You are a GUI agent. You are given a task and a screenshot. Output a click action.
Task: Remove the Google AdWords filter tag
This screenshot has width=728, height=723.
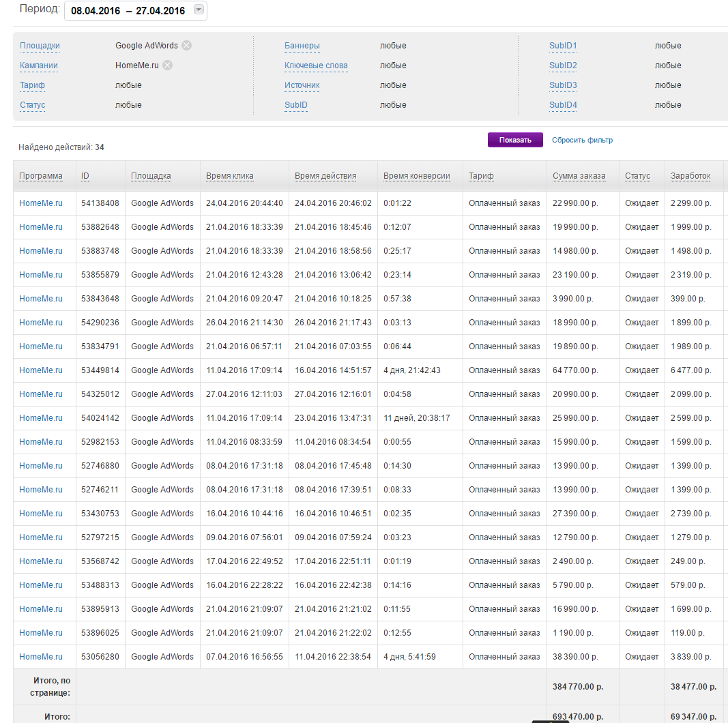pyautogui.click(x=187, y=46)
